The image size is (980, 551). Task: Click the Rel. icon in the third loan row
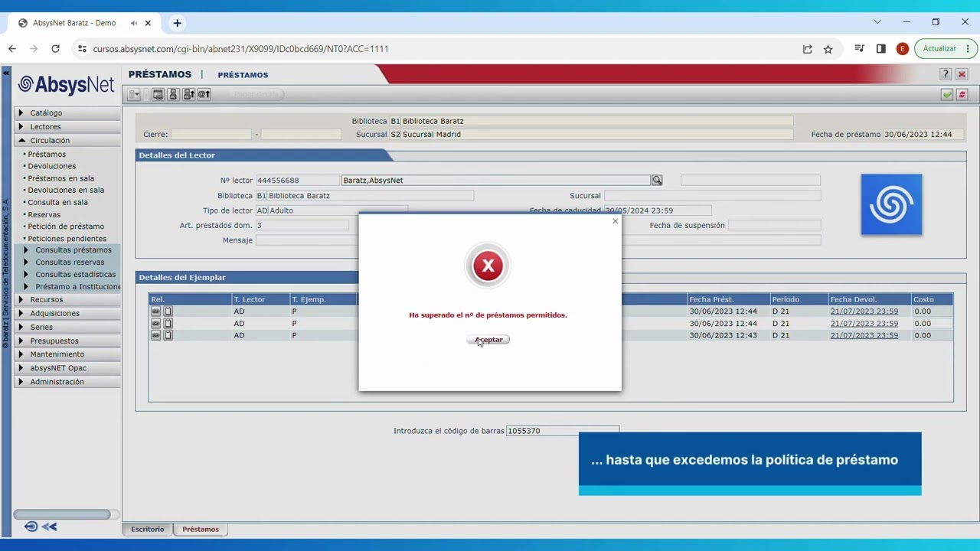click(x=155, y=335)
